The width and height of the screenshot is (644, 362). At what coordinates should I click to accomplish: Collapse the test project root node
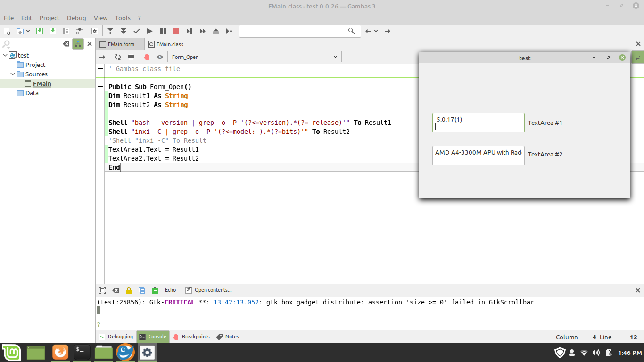(x=5, y=55)
